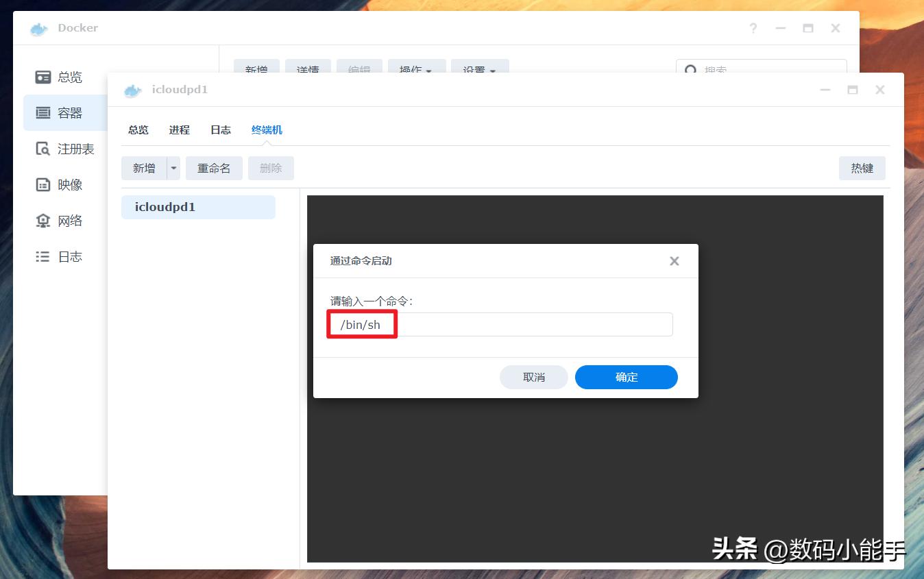This screenshot has width=924, height=579.
Task: Click the 重命名 (Rename) button
Action: coord(214,168)
